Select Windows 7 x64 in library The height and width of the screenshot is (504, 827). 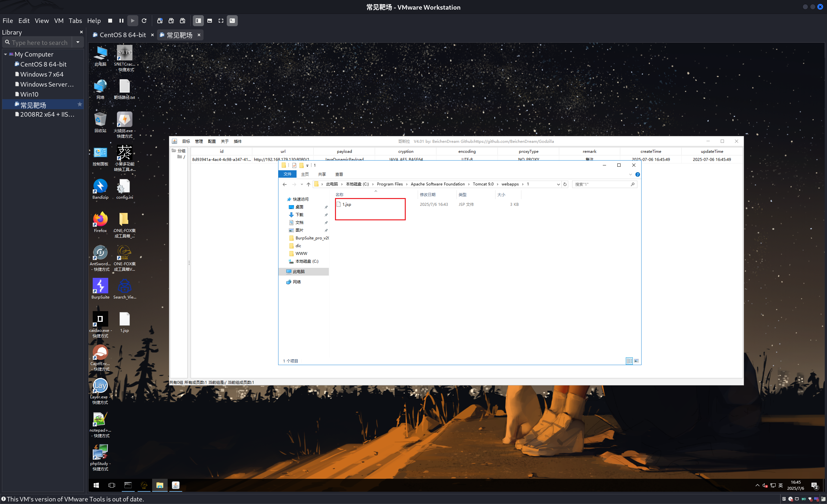coord(42,75)
